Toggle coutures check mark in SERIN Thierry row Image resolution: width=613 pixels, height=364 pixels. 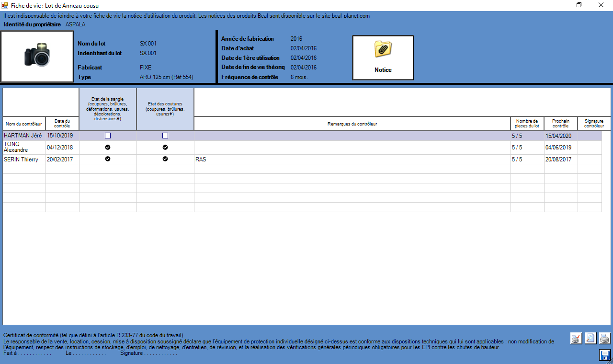pyautogui.click(x=165, y=159)
